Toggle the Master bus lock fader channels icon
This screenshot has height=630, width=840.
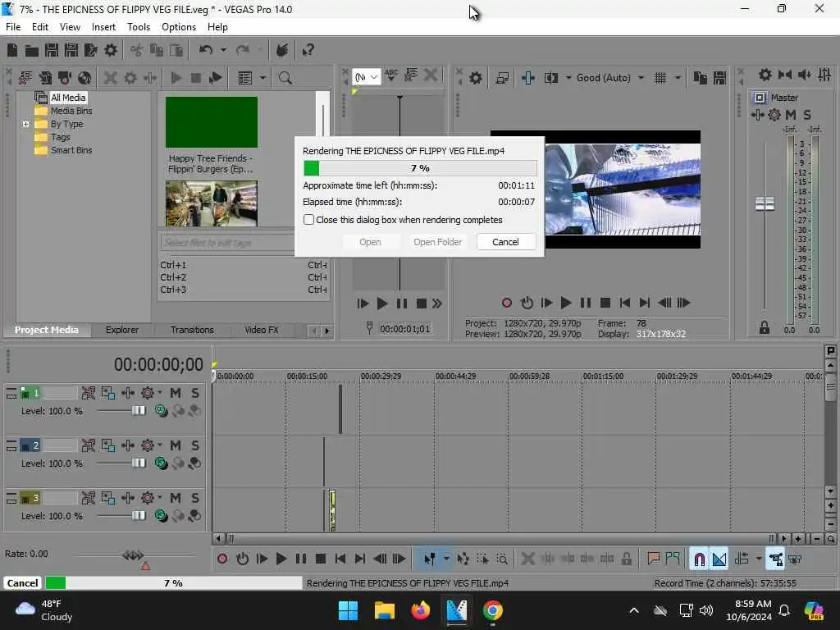tap(765, 327)
